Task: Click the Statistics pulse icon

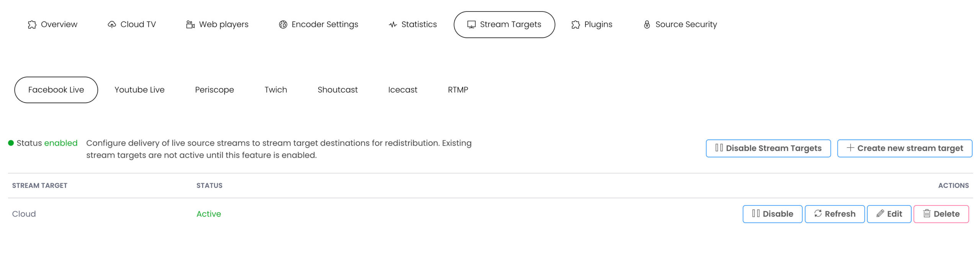Action: tap(393, 25)
